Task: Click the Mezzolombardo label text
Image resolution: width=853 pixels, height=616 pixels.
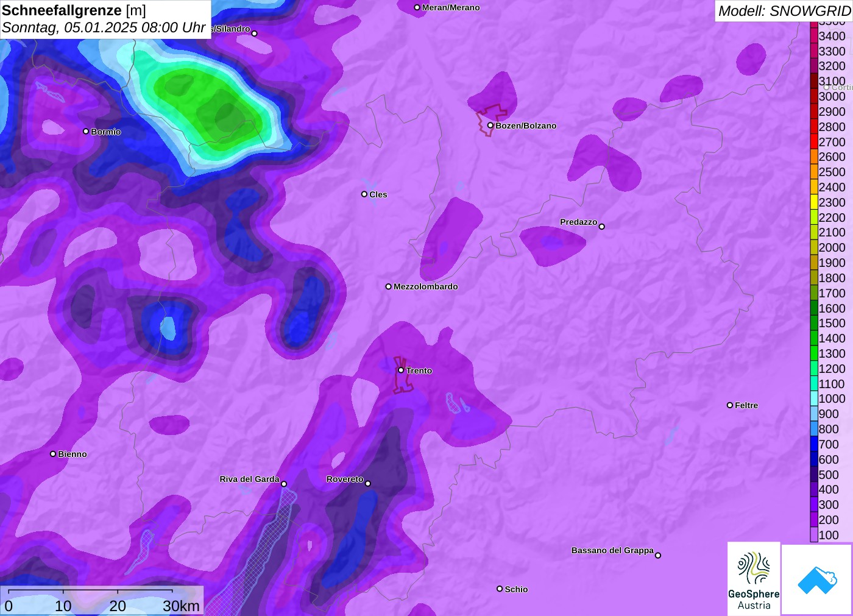Action: (425, 286)
